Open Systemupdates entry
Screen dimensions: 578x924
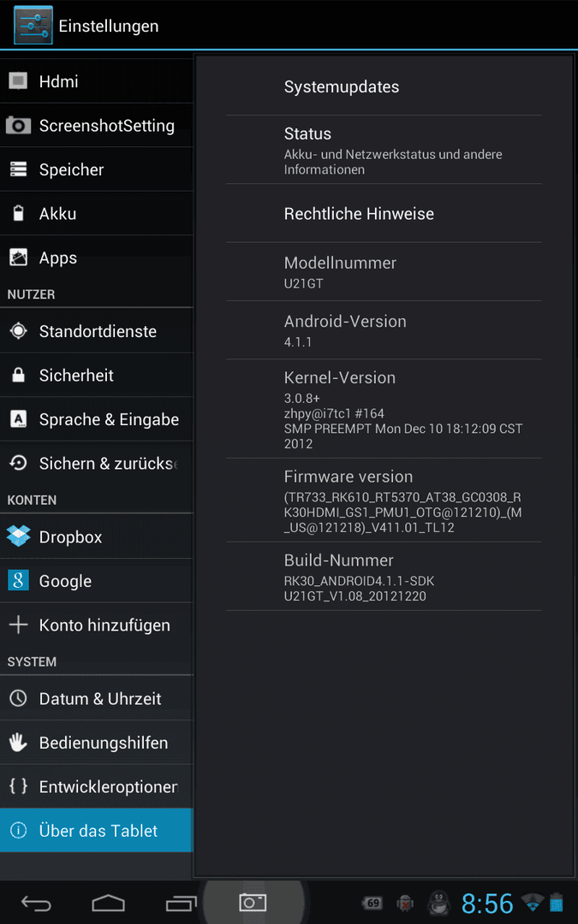pyautogui.click(x=384, y=86)
